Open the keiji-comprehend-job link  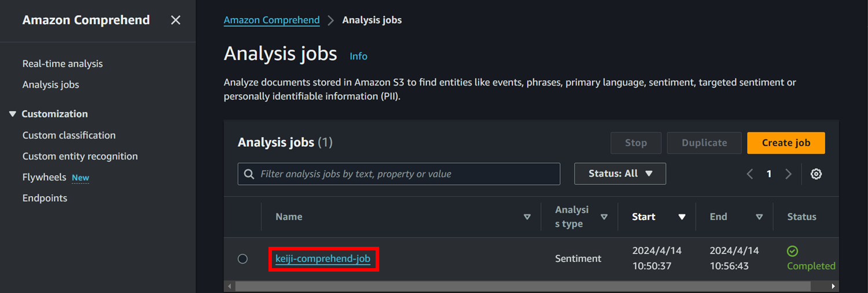(323, 259)
